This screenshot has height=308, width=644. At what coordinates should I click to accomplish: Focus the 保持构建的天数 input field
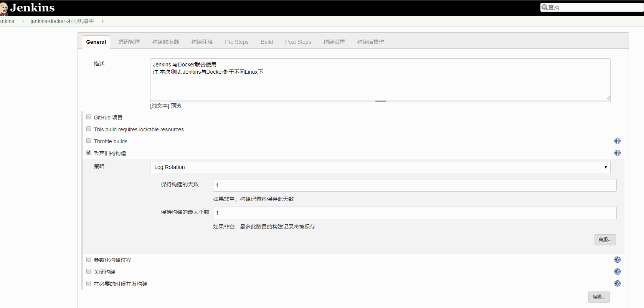click(415, 185)
